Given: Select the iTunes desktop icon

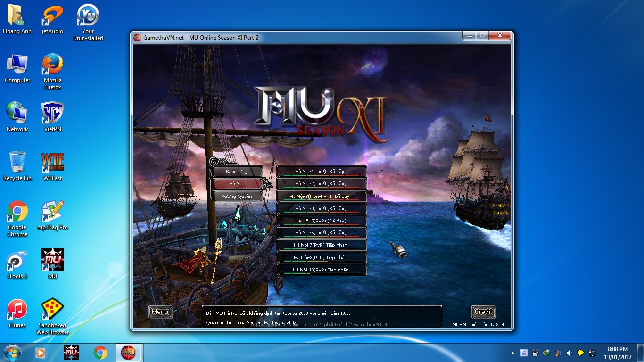Looking at the screenshot, I should click(17, 313).
